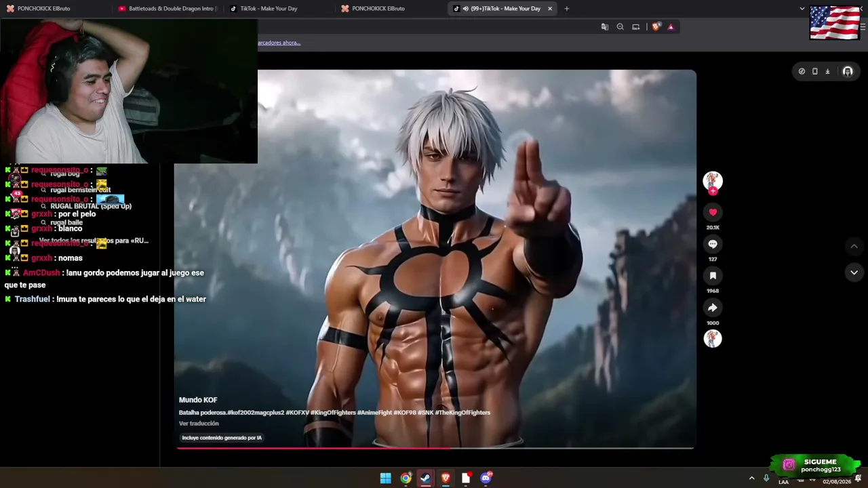Click the #KOFXV hashtag

[x=297, y=412]
